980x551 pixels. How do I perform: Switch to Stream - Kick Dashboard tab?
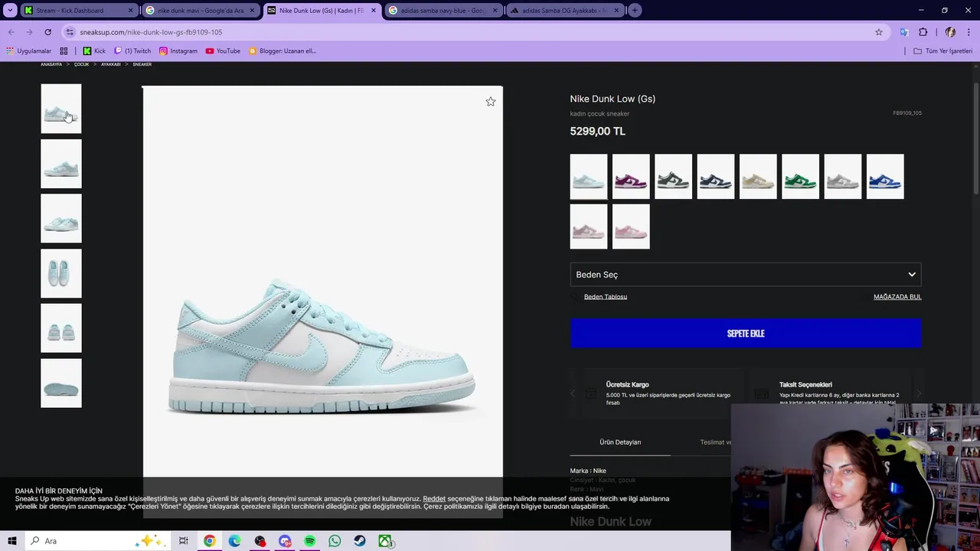pyautogui.click(x=77, y=11)
